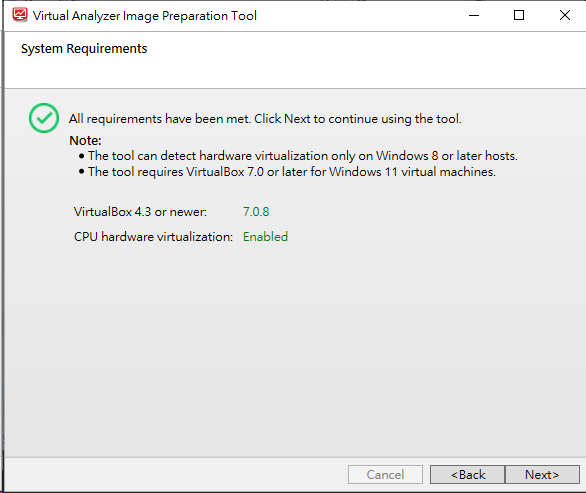Viewport: 586px width, 493px height.
Task: Click the 'All requirements have been met' message
Action: [x=265, y=119]
